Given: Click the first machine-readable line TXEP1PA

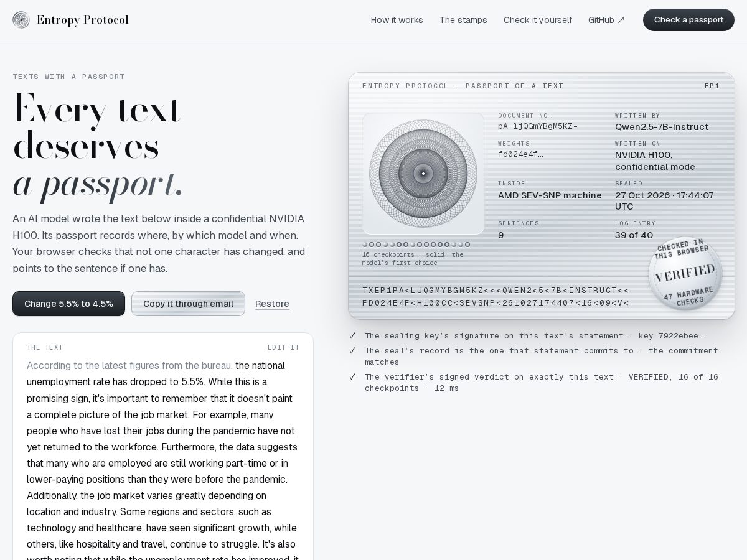Looking at the screenshot, I should [x=496, y=291].
